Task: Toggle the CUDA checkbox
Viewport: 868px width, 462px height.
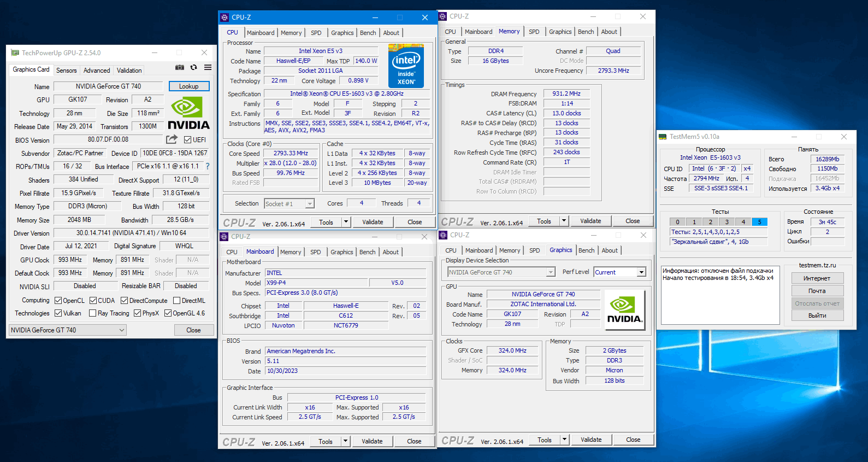Action: point(93,300)
